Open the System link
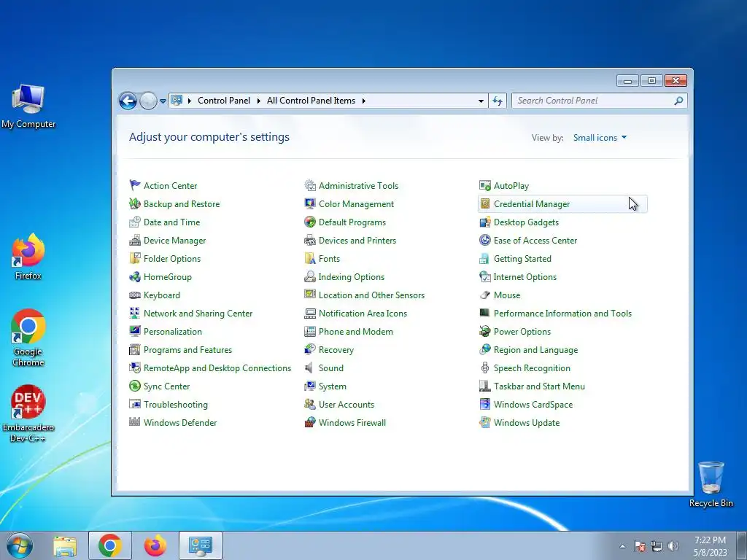The width and height of the screenshot is (747, 560). pyautogui.click(x=333, y=386)
